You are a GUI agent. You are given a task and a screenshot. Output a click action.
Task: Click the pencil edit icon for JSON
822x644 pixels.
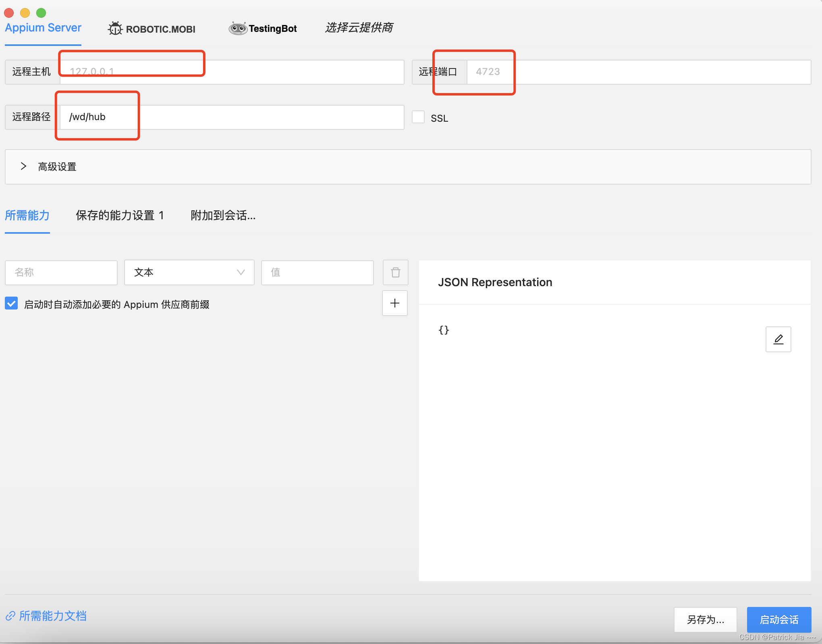778,339
